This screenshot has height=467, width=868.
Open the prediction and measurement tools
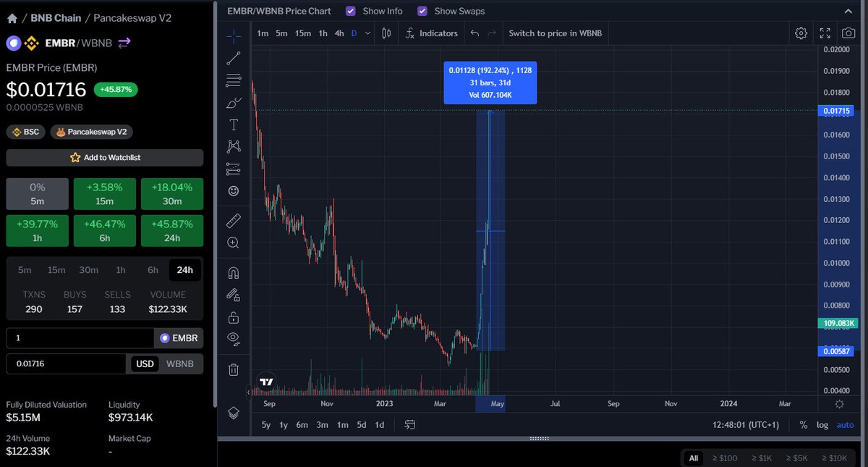[234, 169]
